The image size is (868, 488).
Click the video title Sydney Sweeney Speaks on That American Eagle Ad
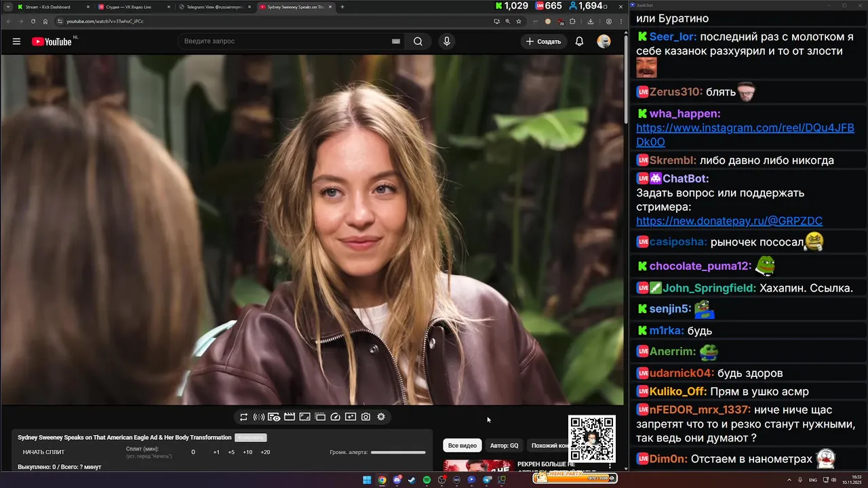pyautogui.click(x=125, y=438)
